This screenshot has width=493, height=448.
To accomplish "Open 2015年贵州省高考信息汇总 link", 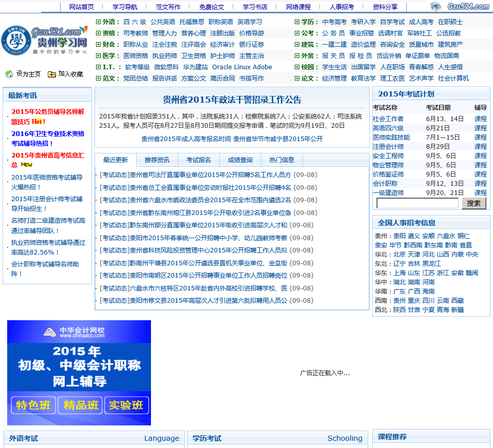I will [x=48, y=160].
